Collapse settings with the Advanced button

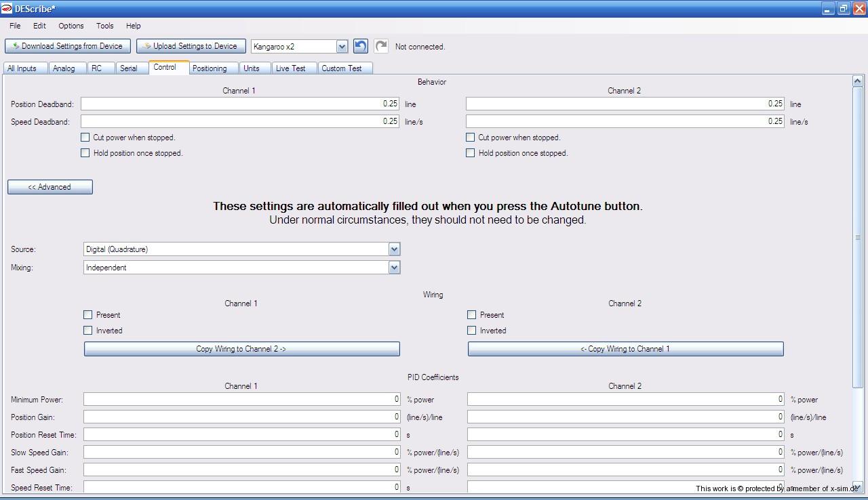[x=50, y=187]
